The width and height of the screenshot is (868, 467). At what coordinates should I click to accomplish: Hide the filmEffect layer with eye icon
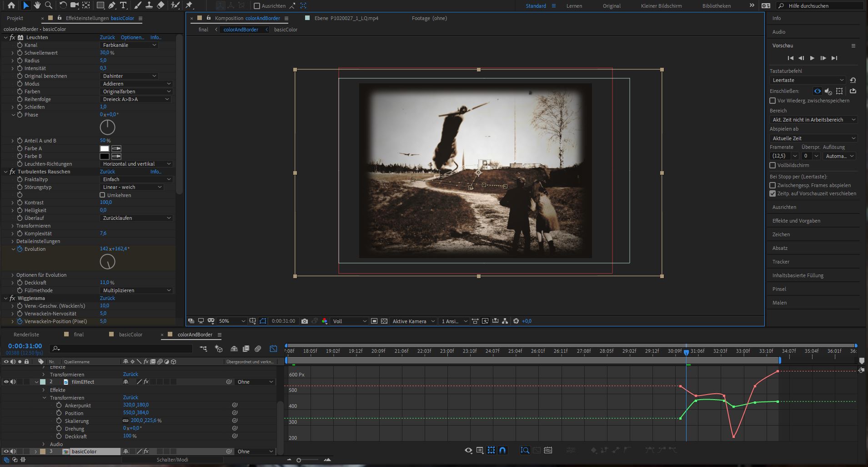pyautogui.click(x=6, y=382)
